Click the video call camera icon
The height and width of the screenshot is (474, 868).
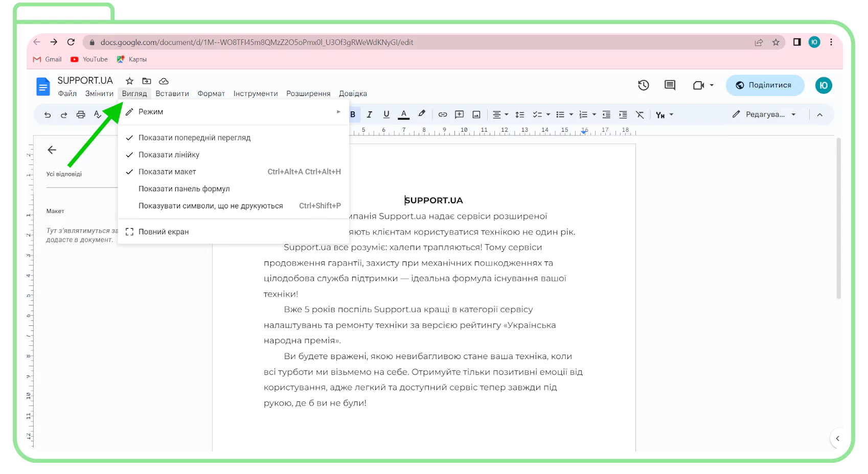[698, 85]
